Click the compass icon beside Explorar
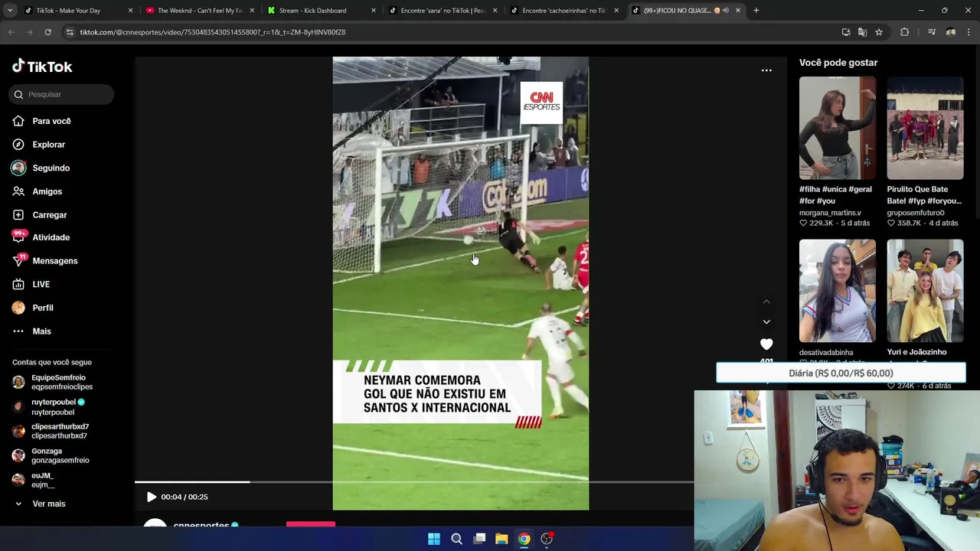 [x=18, y=145]
